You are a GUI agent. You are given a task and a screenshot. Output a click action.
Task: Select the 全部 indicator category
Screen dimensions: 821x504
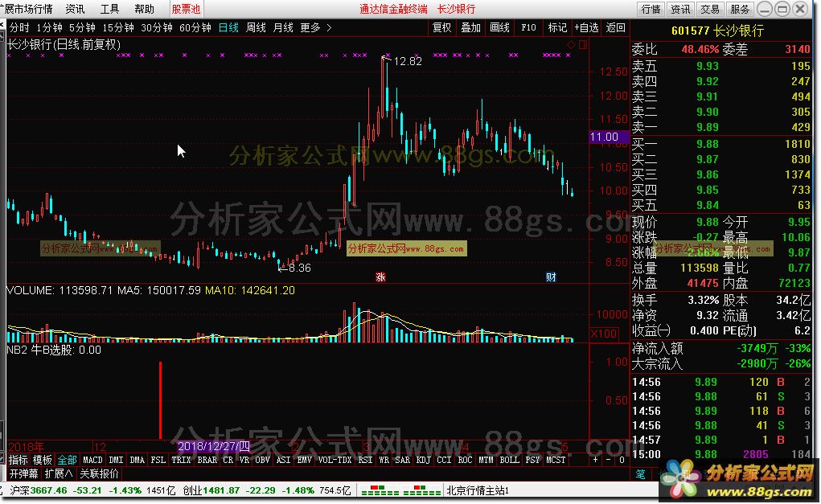click(x=67, y=460)
